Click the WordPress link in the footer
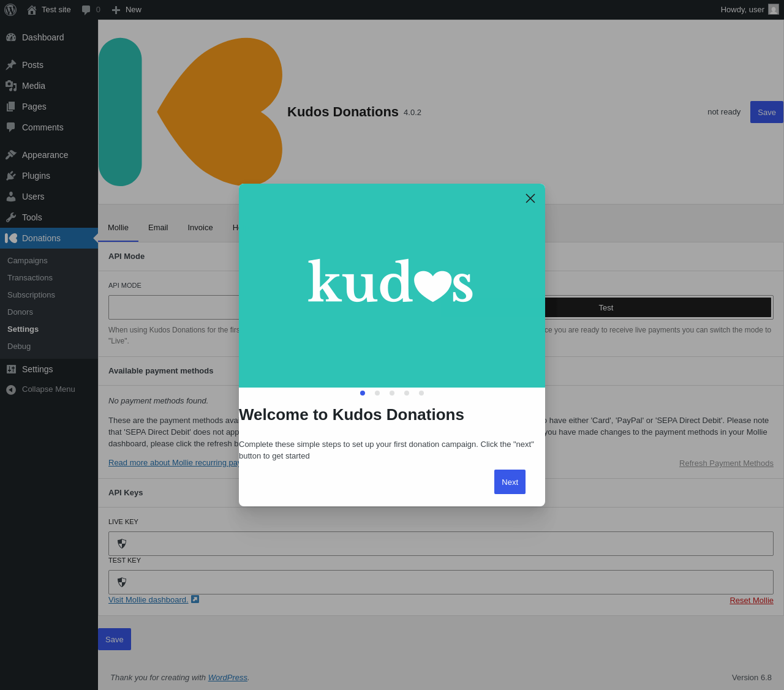784x690 pixels. coord(228,678)
